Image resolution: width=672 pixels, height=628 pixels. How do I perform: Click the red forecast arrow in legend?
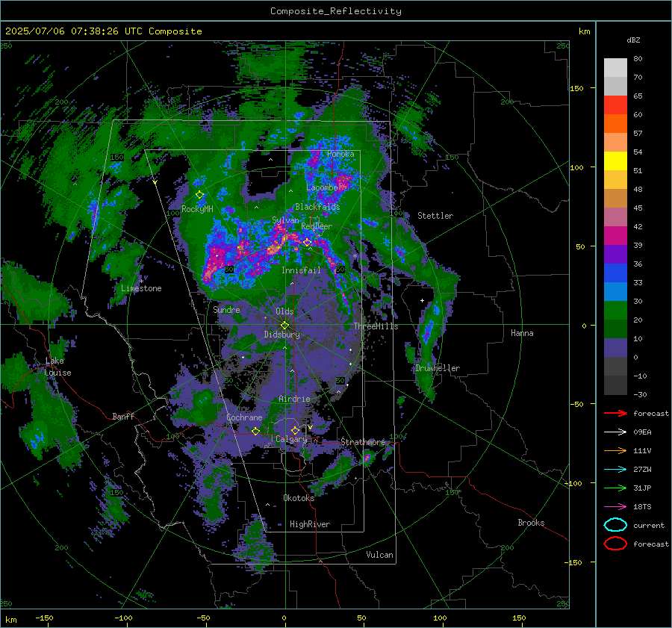615,413
